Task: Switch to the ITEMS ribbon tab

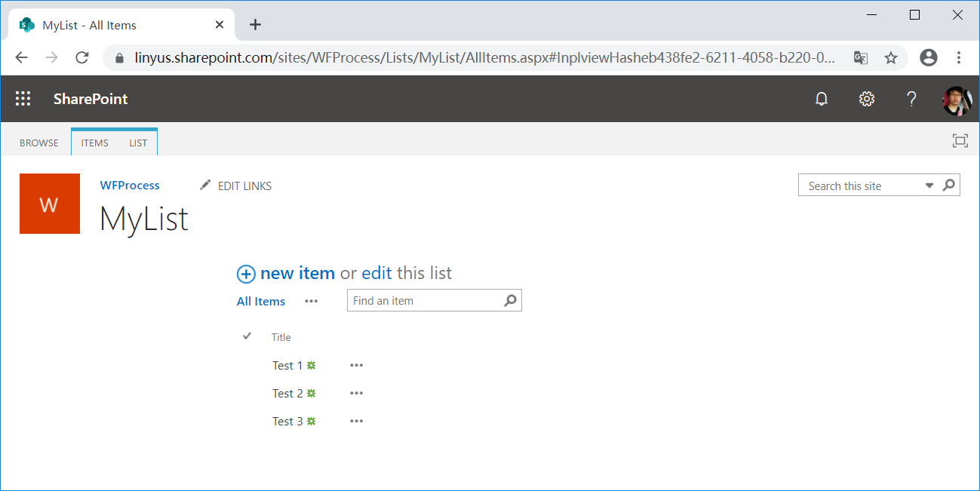Action: tap(95, 143)
